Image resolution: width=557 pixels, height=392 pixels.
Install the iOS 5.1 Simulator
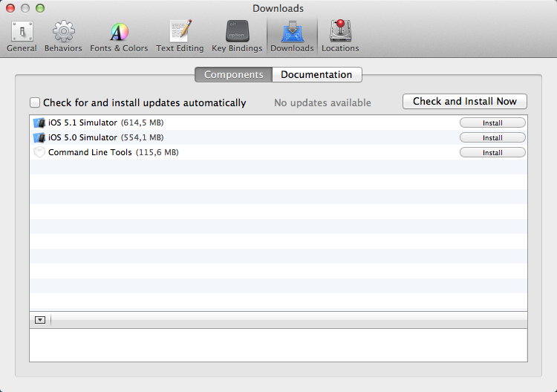pyautogui.click(x=492, y=122)
